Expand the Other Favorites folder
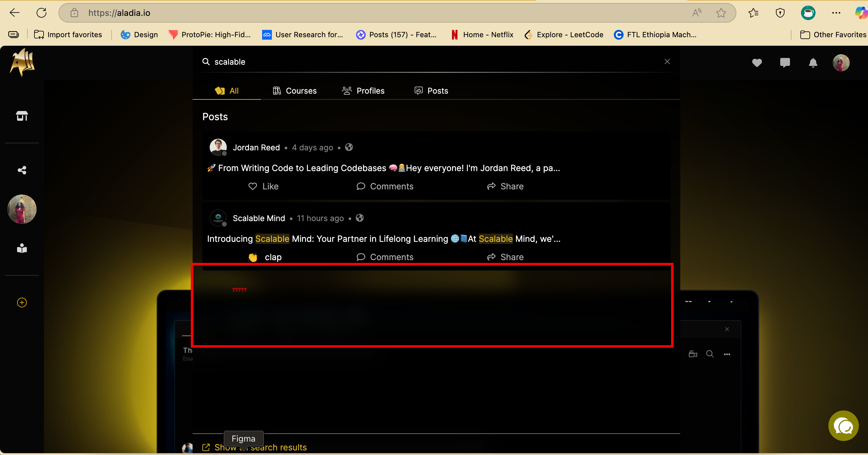868x455 pixels. point(833,35)
